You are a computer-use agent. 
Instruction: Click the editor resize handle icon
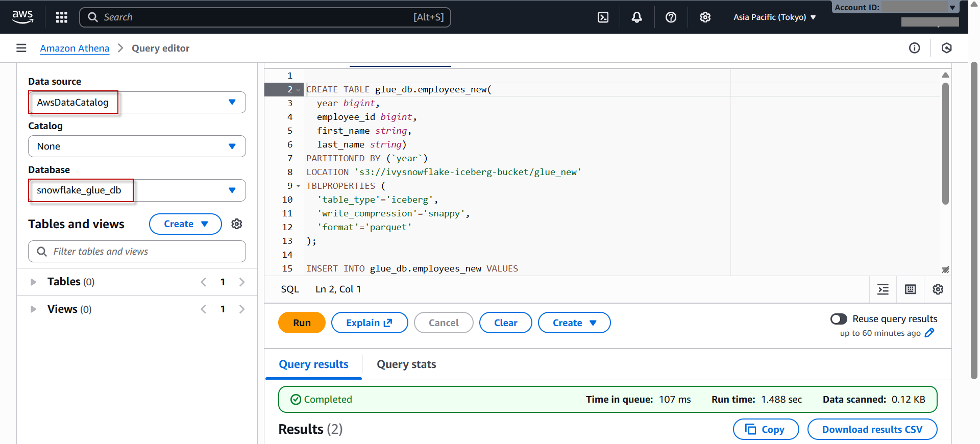pos(945,269)
